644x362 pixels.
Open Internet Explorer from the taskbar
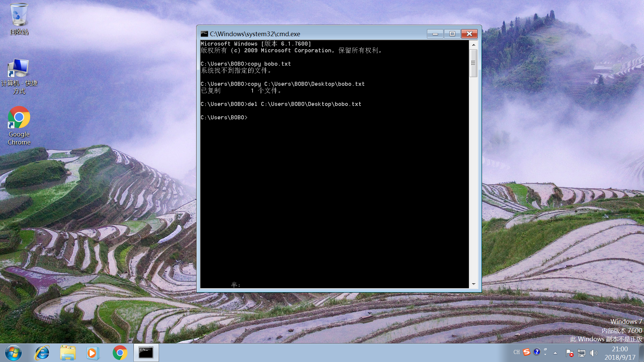[x=42, y=353]
